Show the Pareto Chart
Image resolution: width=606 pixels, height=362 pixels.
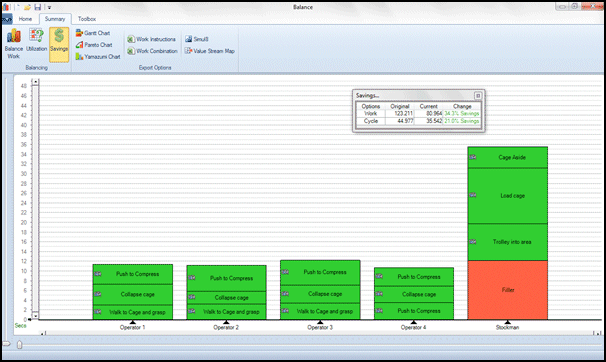(94, 45)
